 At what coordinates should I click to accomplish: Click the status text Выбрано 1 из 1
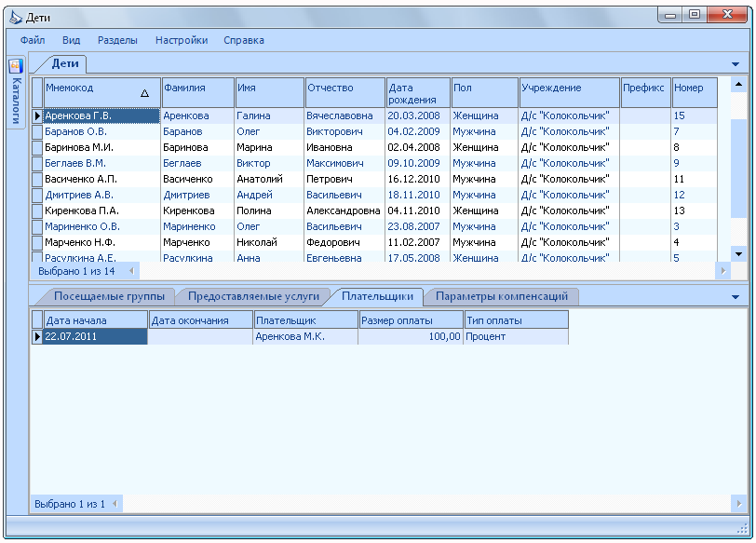click(x=70, y=505)
